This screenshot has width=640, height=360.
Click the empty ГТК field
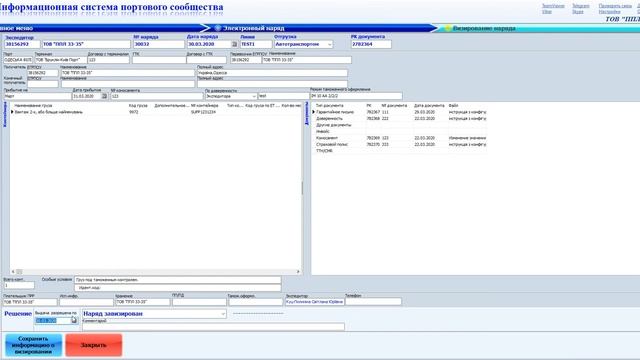pyautogui.click(x=159, y=60)
